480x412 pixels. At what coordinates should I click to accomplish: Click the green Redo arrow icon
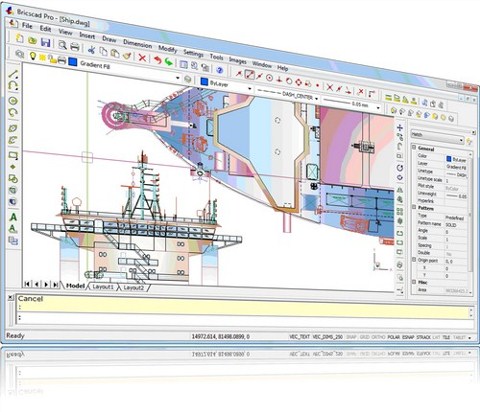click(x=169, y=62)
